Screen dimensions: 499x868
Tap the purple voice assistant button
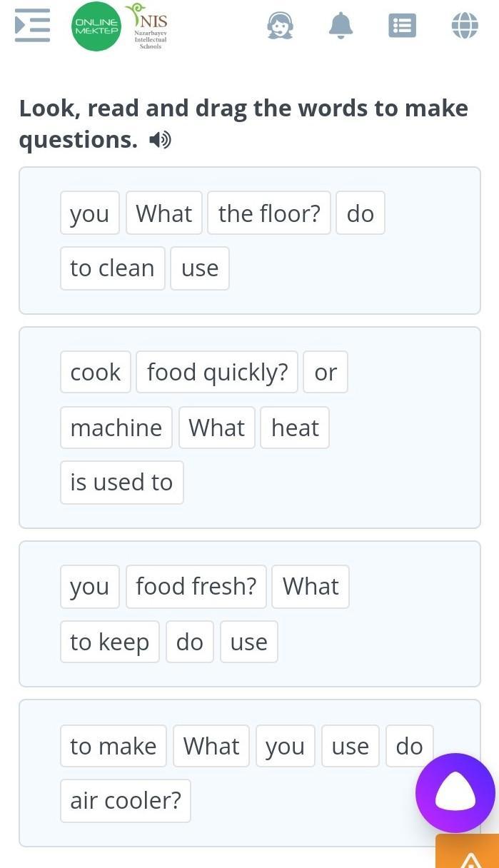[455, 792]
